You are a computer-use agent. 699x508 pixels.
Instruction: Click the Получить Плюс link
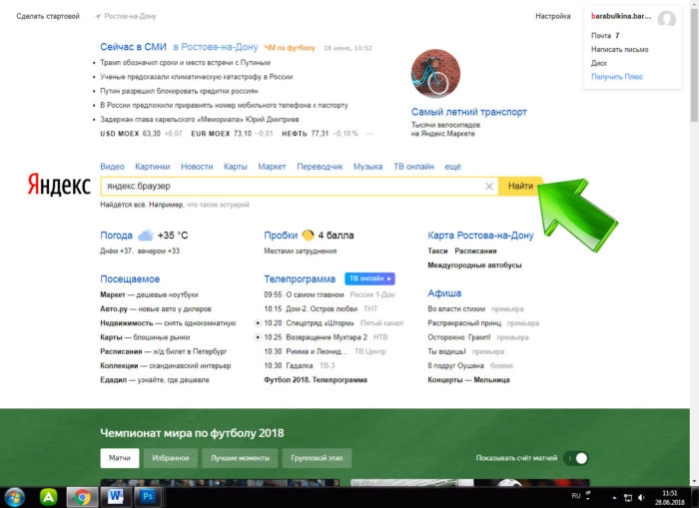617,77
